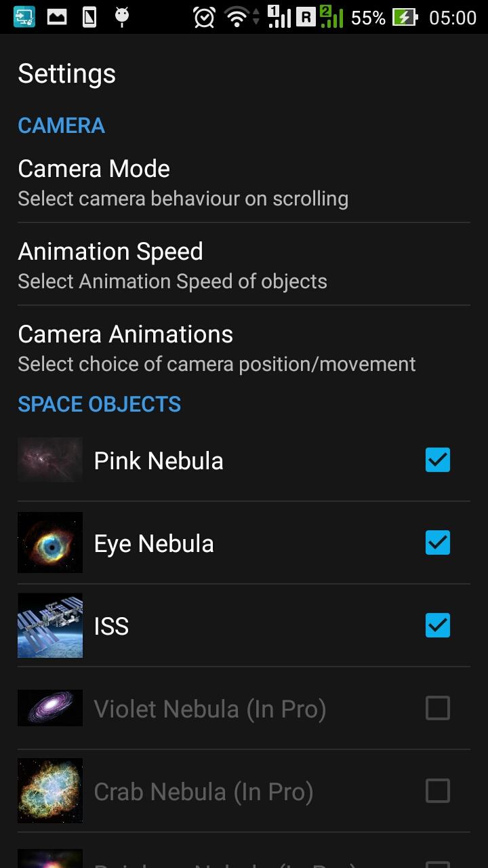Image resolution: width=488 pixels, height=868 pixels.
Task: Tap the Settings title text
Action: pos(66,73)
